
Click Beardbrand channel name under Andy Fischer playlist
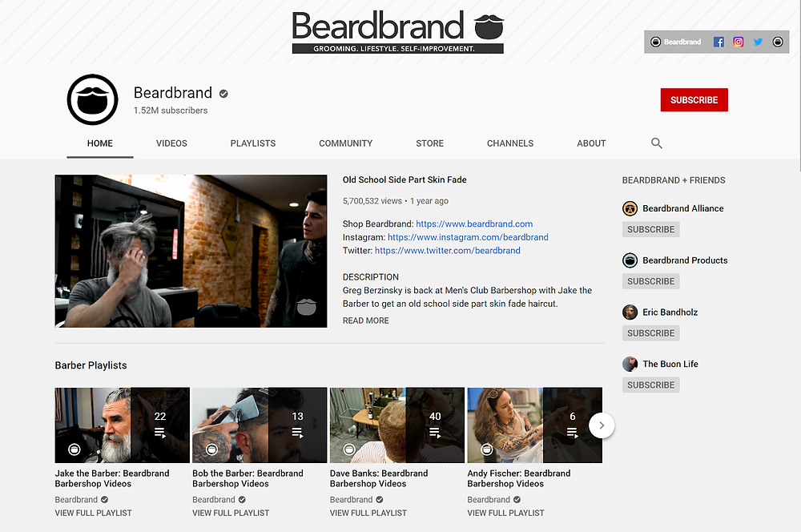click(x=489, y=499)
